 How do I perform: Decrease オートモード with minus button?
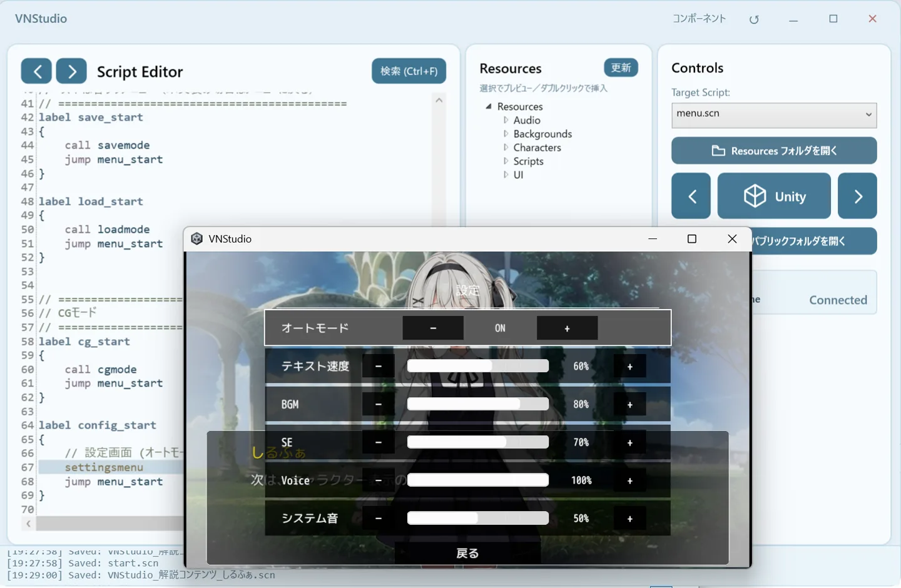click(433, 328)
